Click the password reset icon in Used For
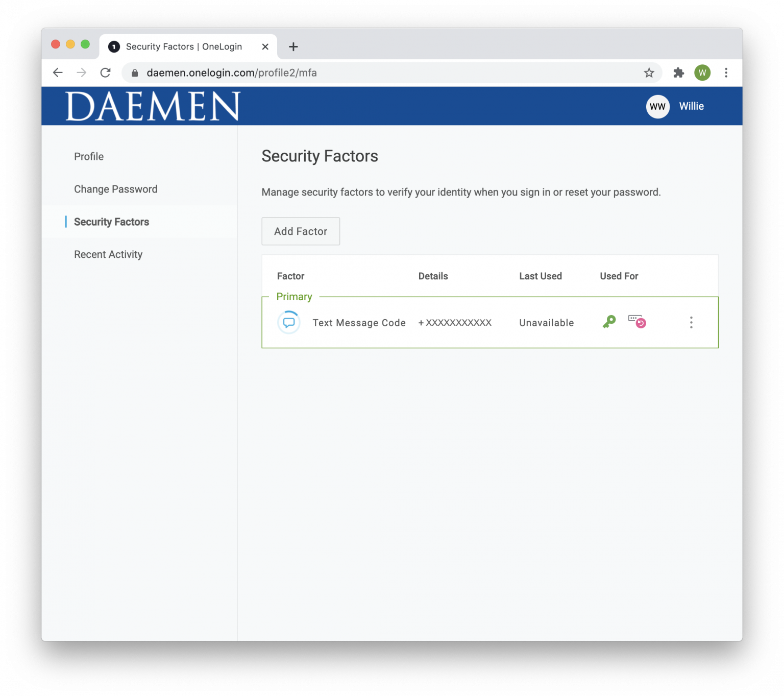Viewport: 784px width, 696px height. click(637, 321)
